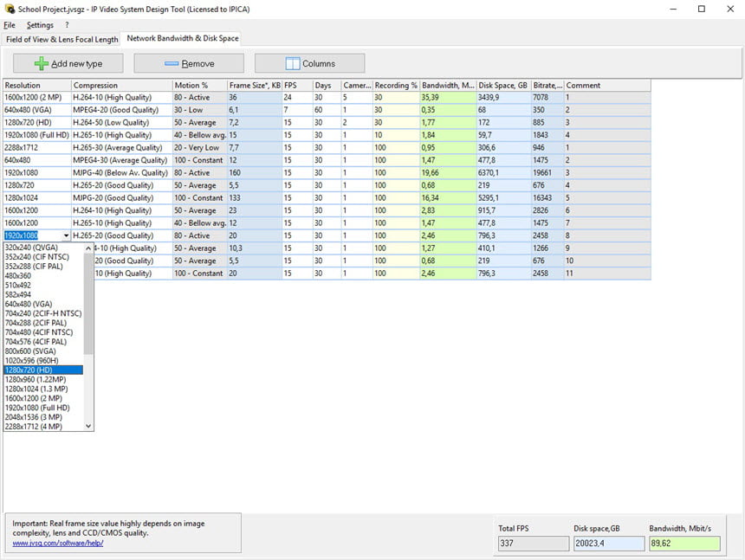Click disk space value 6370,1
The width and height of the screenshot is (745, 560).
point(503,173)
